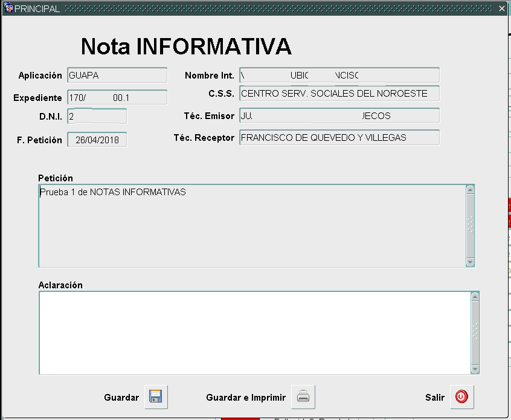Select the F. Petición date field

[97, 139]
